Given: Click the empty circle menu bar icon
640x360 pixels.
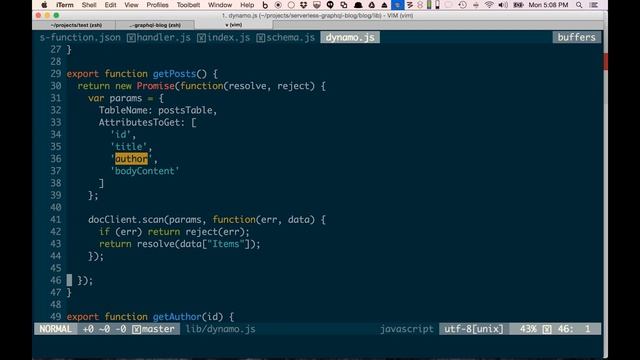Looking at the screenshot, I should [x=291, y=5].
